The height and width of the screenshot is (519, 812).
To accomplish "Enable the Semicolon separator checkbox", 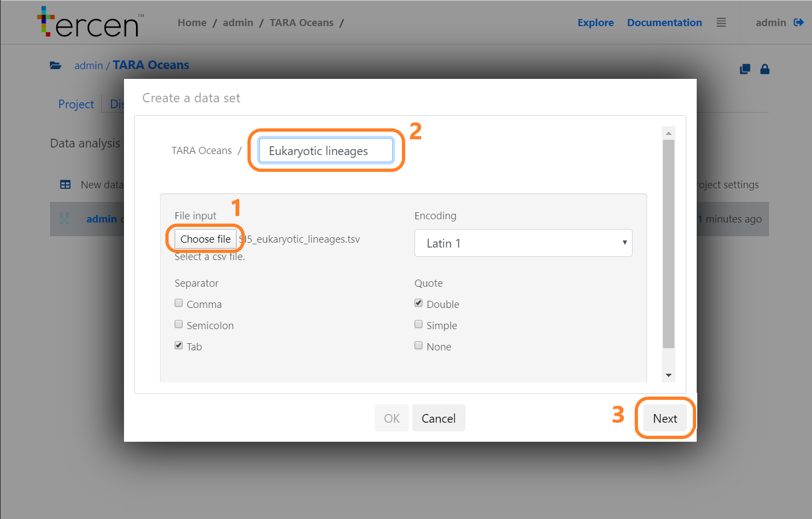I will (178, 324).
